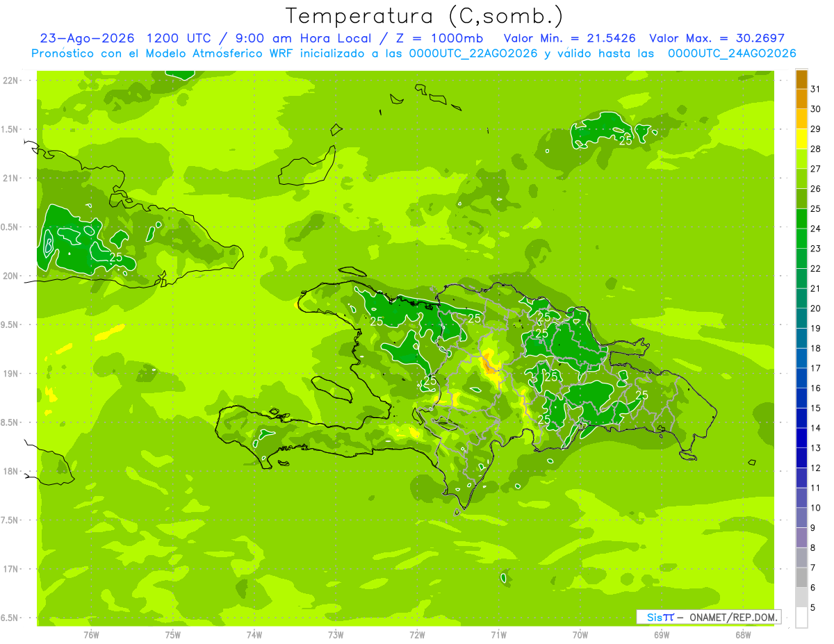The height and width of the screenshot is (644, 834).
Task: Click the '68W' longitude axis label
Action: 743,635
